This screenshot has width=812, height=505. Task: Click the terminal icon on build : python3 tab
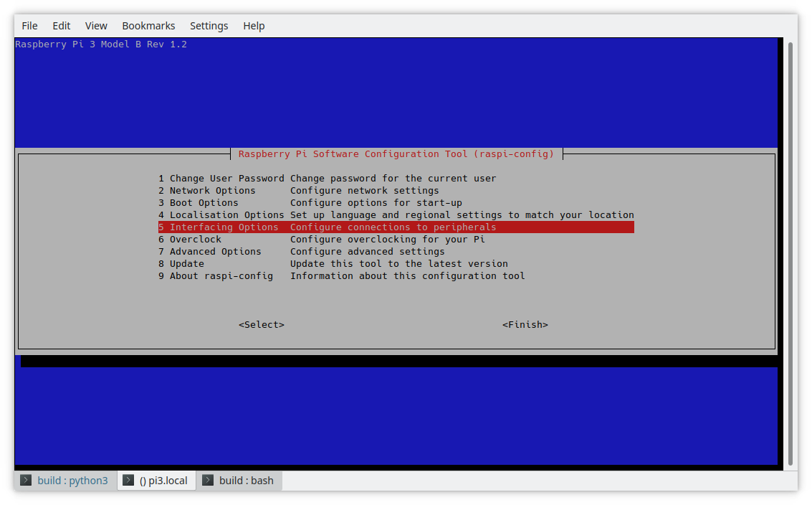coord(26,481)
